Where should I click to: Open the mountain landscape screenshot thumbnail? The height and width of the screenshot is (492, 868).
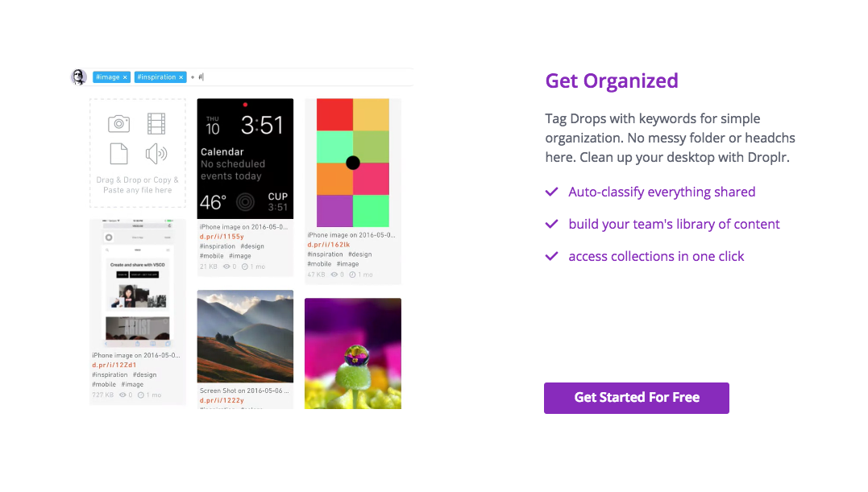tap(245, 337)
